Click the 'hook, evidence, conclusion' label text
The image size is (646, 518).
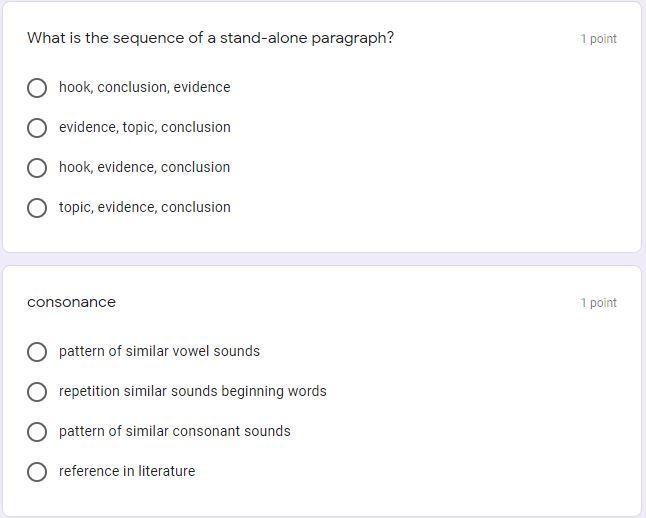[x=144, y=167]
